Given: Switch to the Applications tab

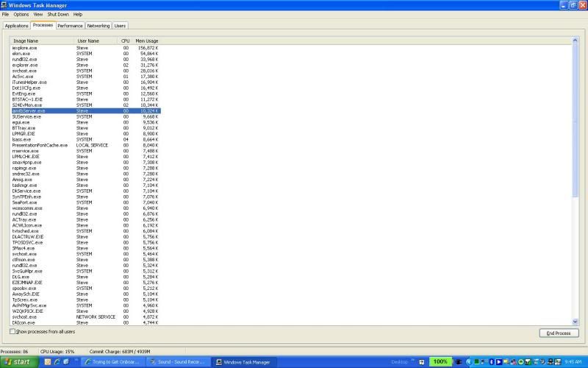Looking at the screenshot, I should click(16, 26).
